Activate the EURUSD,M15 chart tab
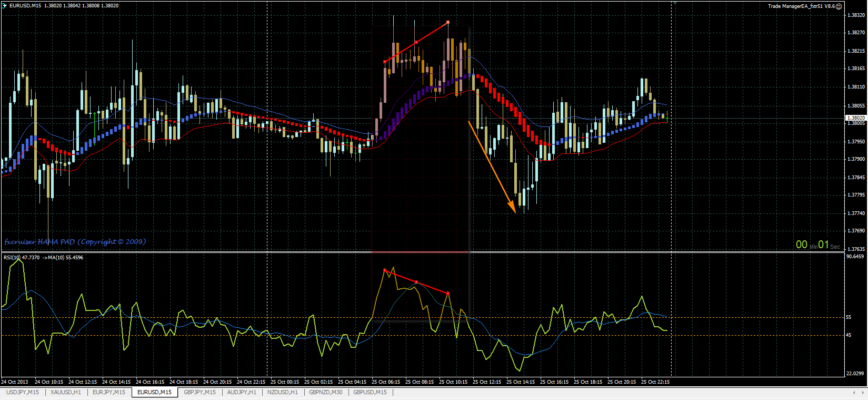 coord(154,392)
